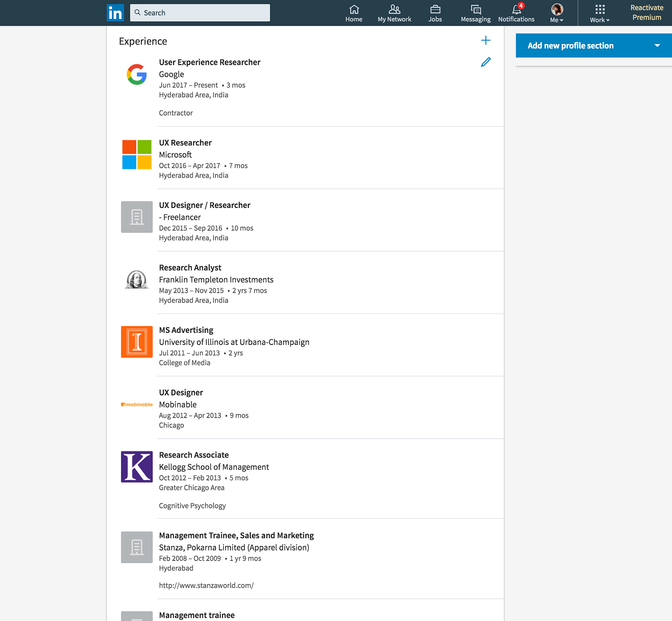Viewport: 672px width, 621px height.
Task: Click Kellogg School of Management logo
Action: [137, 467]
